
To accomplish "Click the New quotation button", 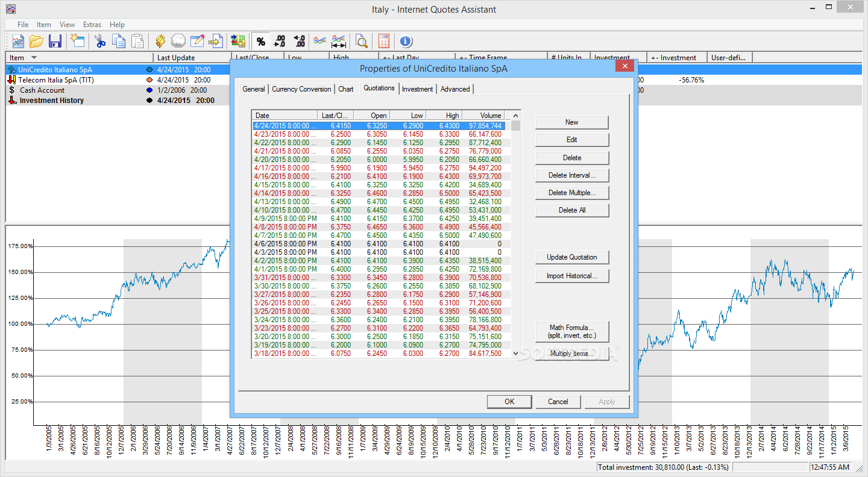I will (x=572, y=122).
